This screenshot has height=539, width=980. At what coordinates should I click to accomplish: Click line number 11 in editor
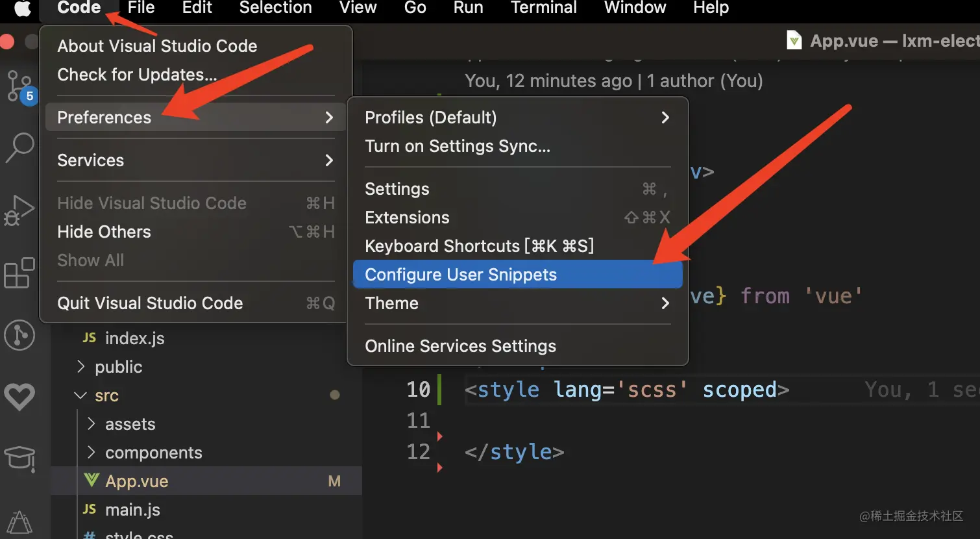tap(419, 421)
